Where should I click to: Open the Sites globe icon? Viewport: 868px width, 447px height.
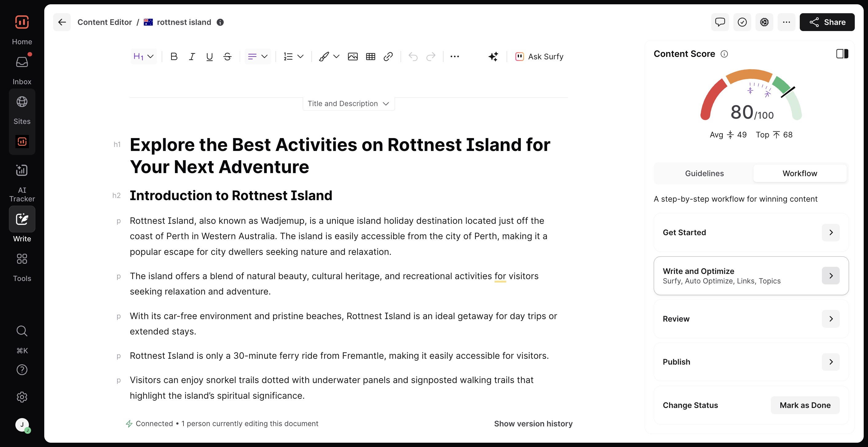click(22, 102)
